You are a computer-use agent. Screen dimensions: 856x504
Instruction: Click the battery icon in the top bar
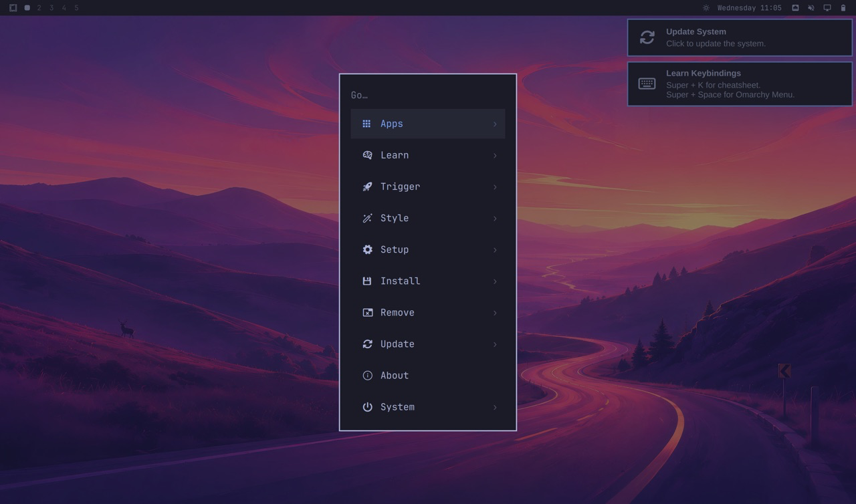(843, 8)
